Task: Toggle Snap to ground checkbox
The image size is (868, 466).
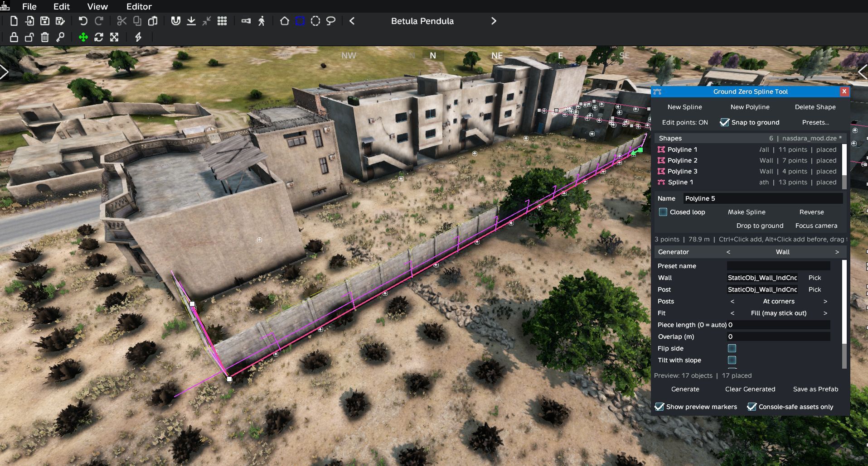Action: coord(724,122)
